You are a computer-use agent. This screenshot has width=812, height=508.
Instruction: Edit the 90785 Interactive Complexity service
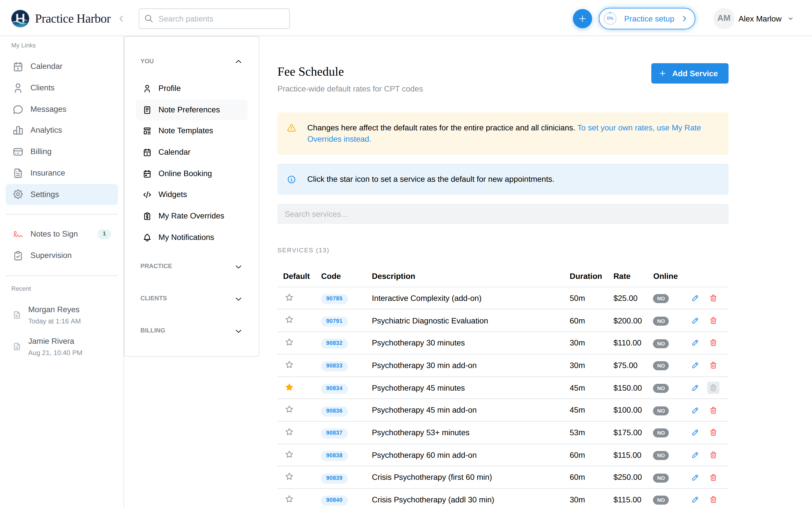tap(695, 298)
